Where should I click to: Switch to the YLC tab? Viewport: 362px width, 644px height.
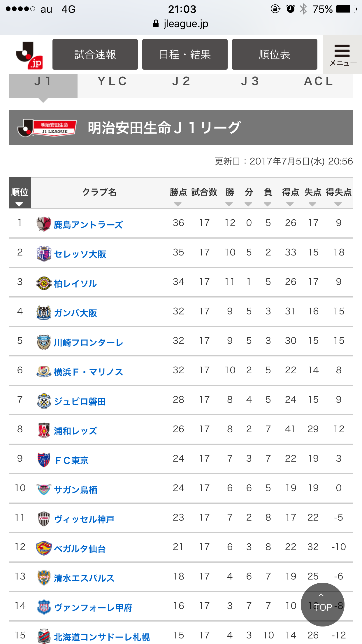tap(112, 81)
